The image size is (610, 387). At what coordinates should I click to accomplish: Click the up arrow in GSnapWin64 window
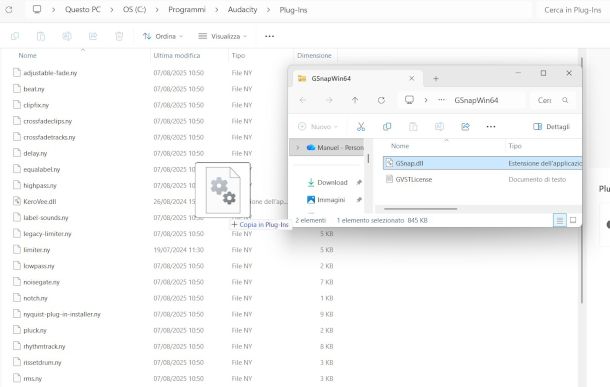tap(355, 100)
